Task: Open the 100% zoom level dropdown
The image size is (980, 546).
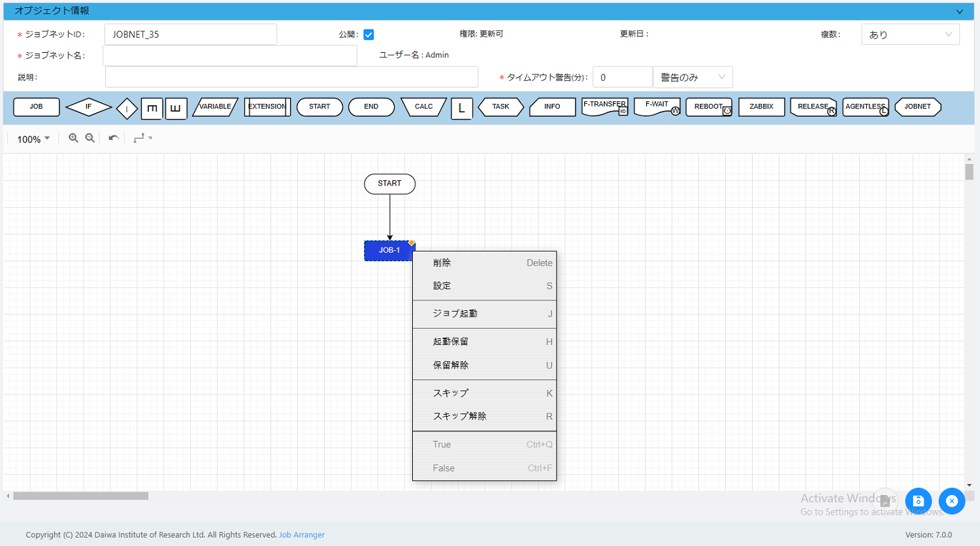Action: pyautogui.click(x=31, y=138)
